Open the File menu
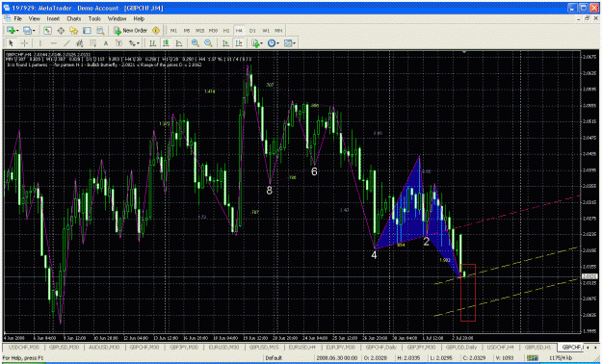602x364 pixels. pos(18,18)
